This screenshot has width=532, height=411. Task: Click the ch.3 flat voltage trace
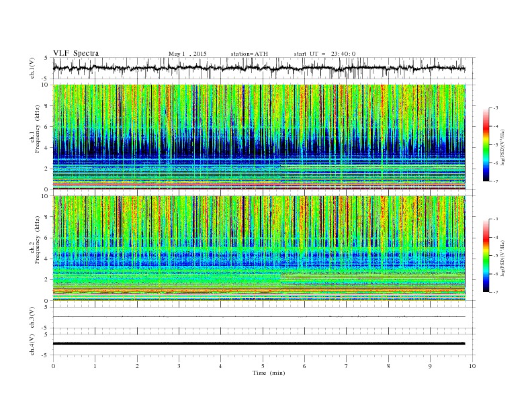coord(259,317)
